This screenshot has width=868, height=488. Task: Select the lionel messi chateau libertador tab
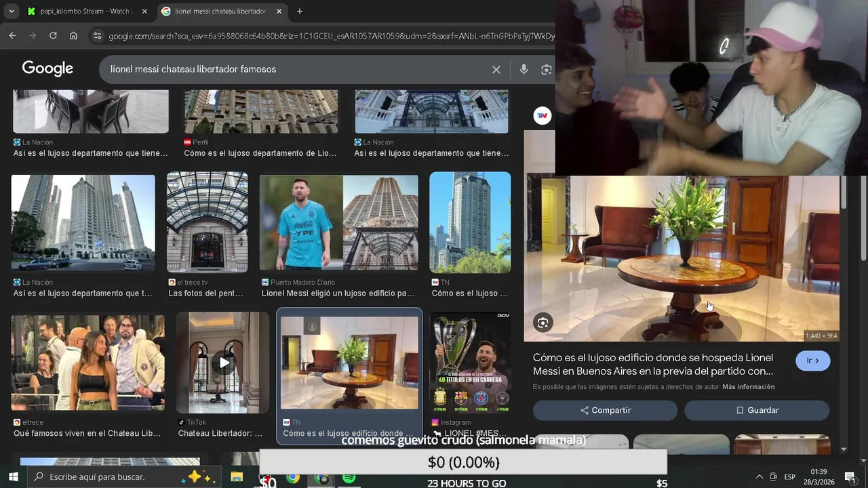click(222, 11)
